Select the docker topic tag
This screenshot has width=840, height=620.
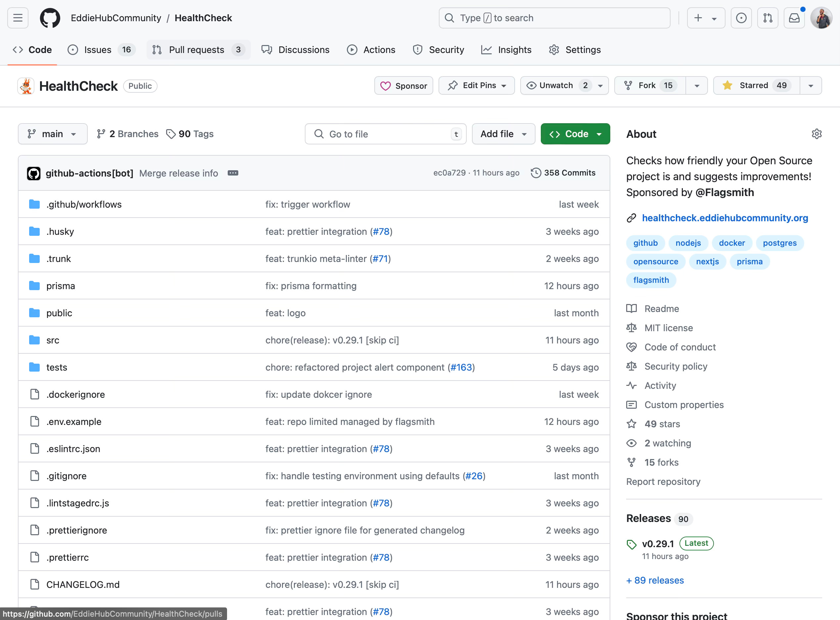[732, 243]
